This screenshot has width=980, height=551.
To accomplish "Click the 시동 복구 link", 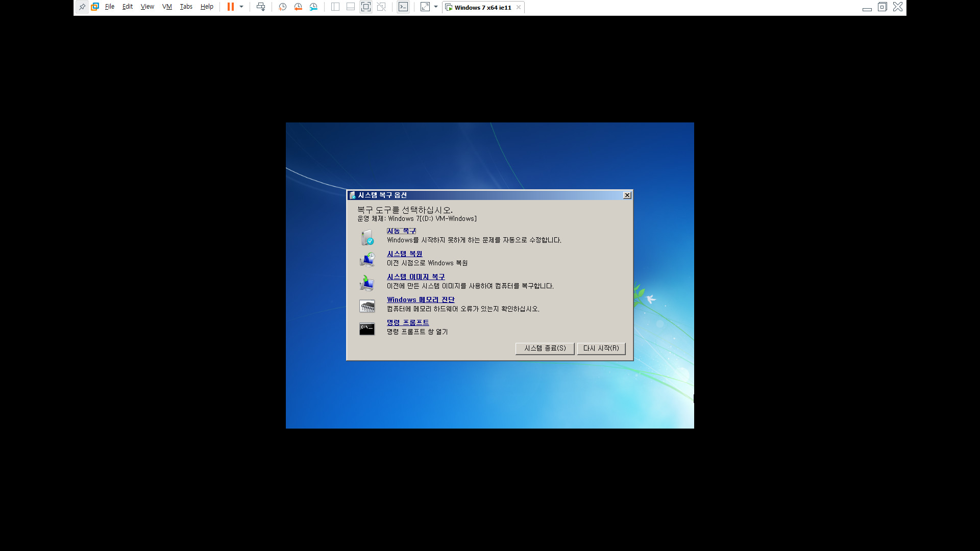I will click(x=401, y=231).
